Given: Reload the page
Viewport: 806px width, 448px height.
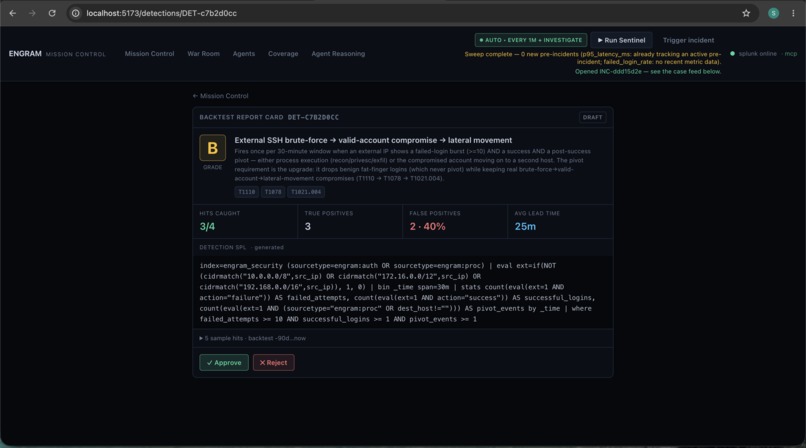Looking at the screenshot, I should click(52, 13).
